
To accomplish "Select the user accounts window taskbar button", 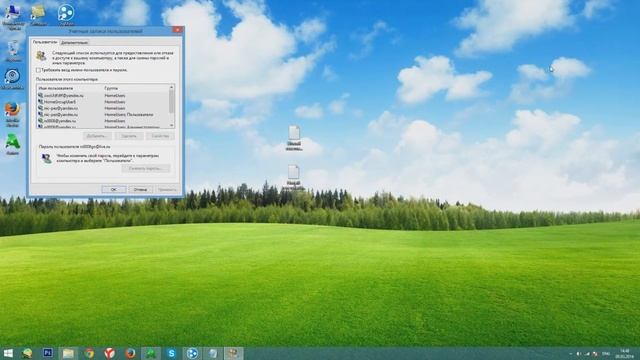I will (233, 353).
